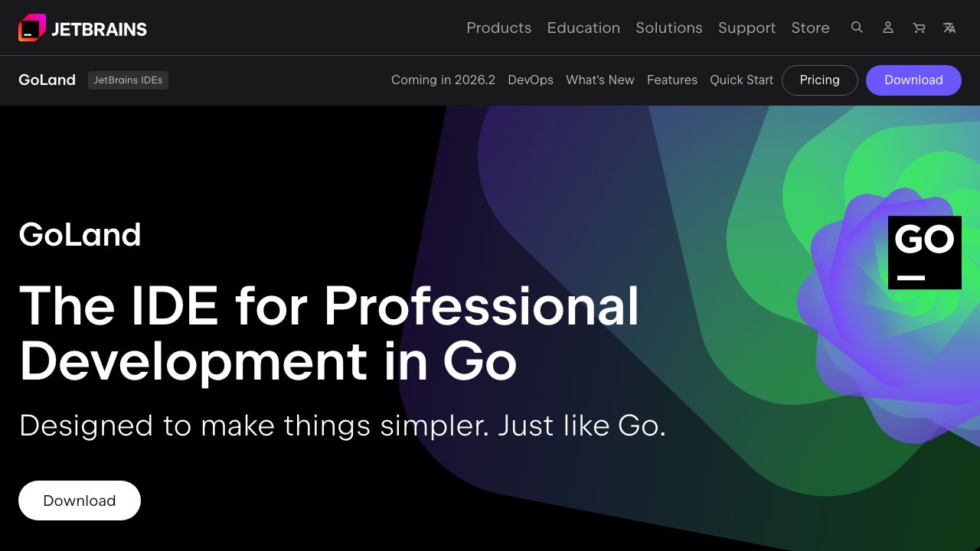Click the white Download button in hero

[80, 500]
